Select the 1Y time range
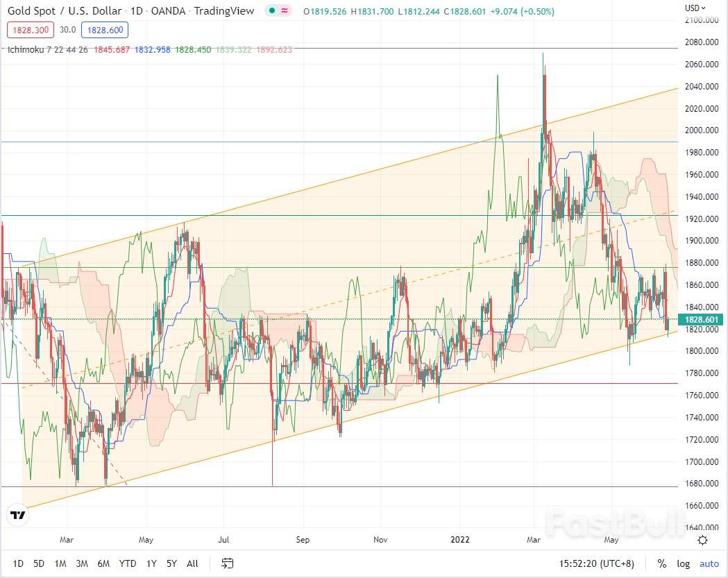Screen dimensions: 728x578 [x=151, y=563]
